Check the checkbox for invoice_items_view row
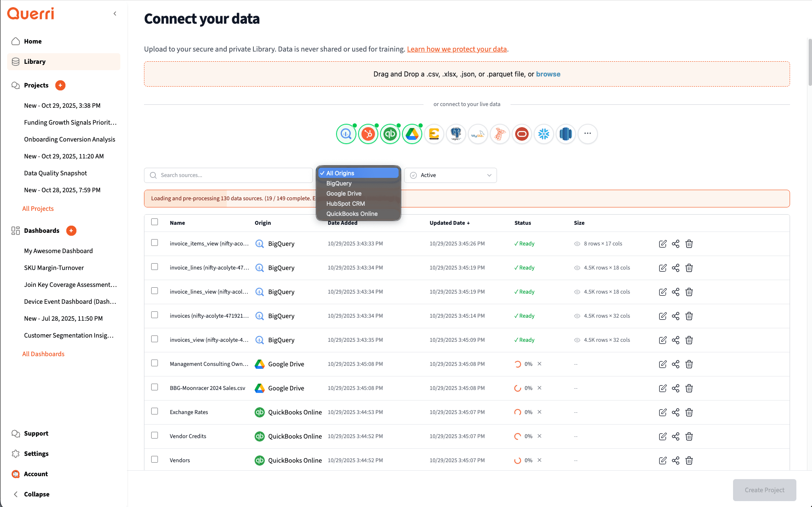The image size is (812, 507). (x=155, y=243)
